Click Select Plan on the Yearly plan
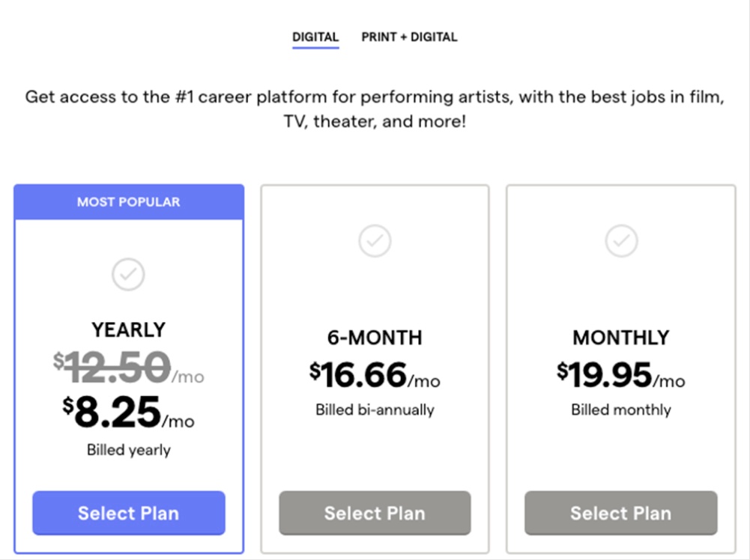Image resolution: width=750 pixels, height=560 pixels. point(128,513)
